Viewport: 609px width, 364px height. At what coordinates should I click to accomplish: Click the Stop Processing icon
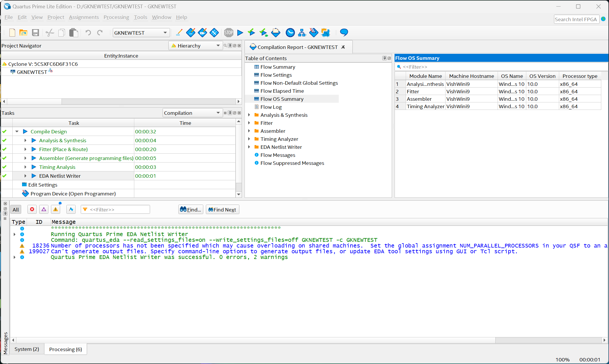point(228,33)
